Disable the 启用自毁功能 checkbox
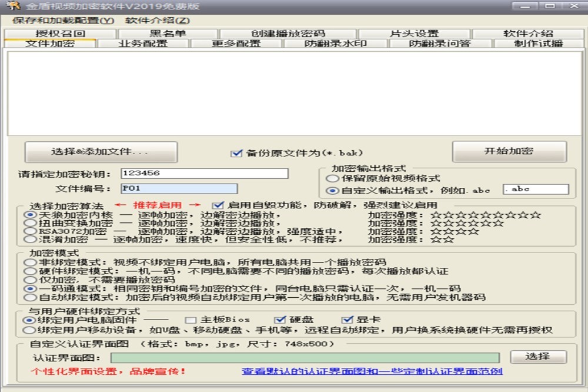Viewport: 588px width, 392px height. [x=218, y=205]
